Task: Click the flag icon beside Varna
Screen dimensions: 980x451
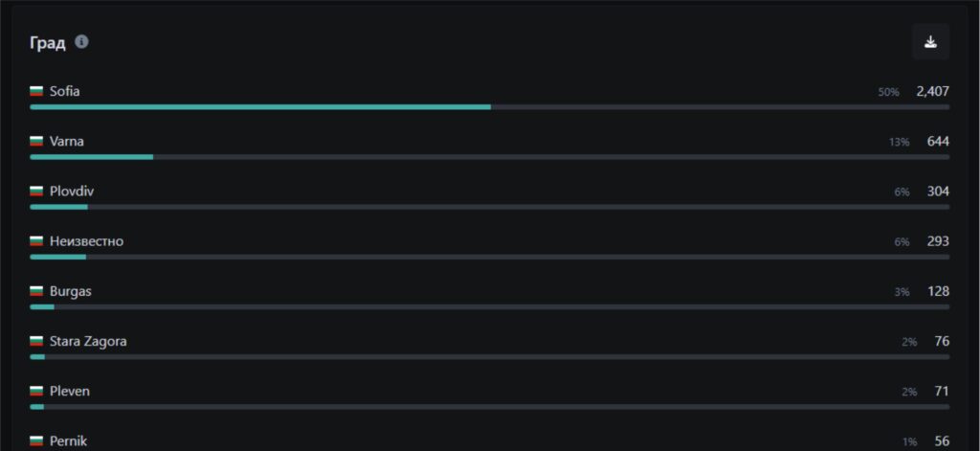Action: [36, 142]
